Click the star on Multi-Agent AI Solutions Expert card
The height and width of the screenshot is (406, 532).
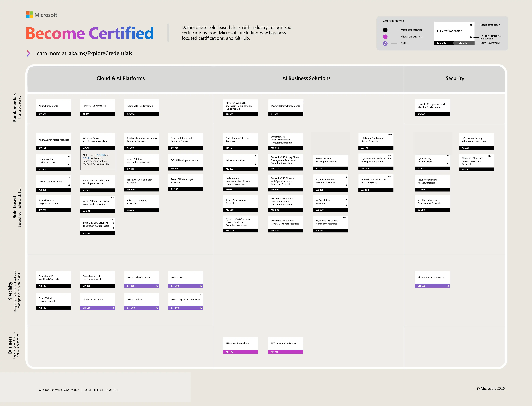tap(113, 223)
